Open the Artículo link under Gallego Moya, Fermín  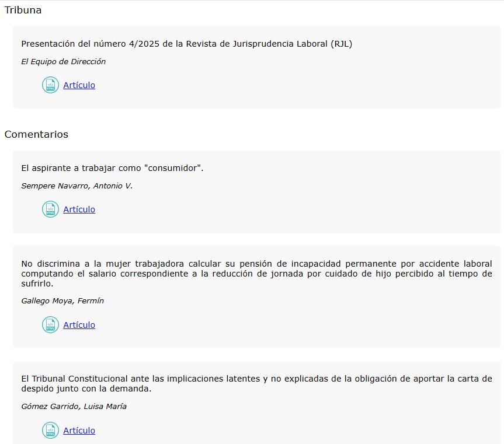point(79,325)
